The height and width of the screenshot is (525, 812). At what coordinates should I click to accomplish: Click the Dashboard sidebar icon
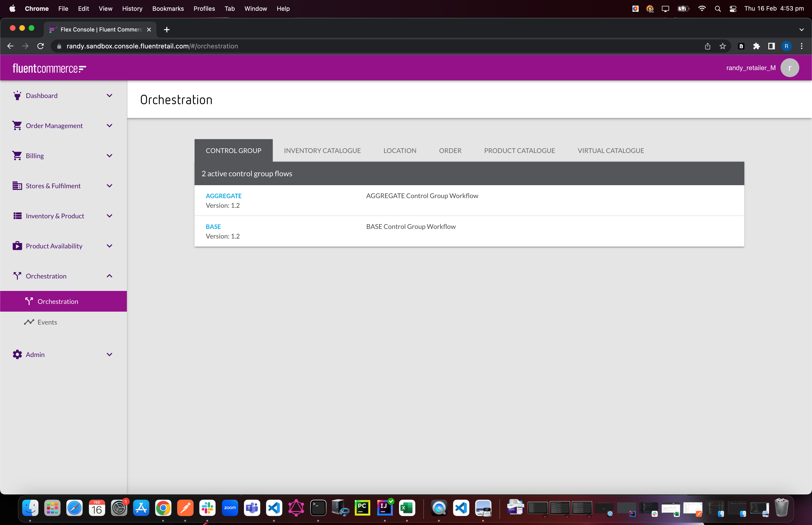[x=17, y=95]
